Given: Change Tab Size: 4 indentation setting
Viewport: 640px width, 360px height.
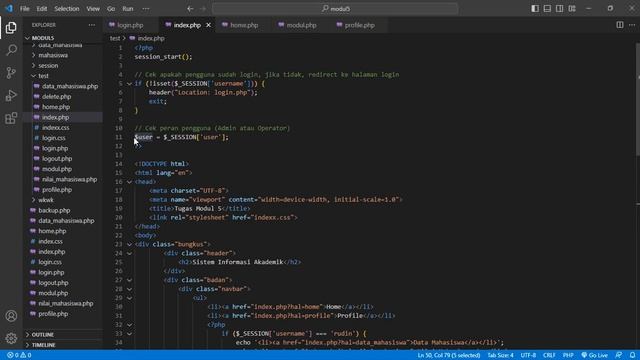Looking at the screenshot, I should coord(500,355).
